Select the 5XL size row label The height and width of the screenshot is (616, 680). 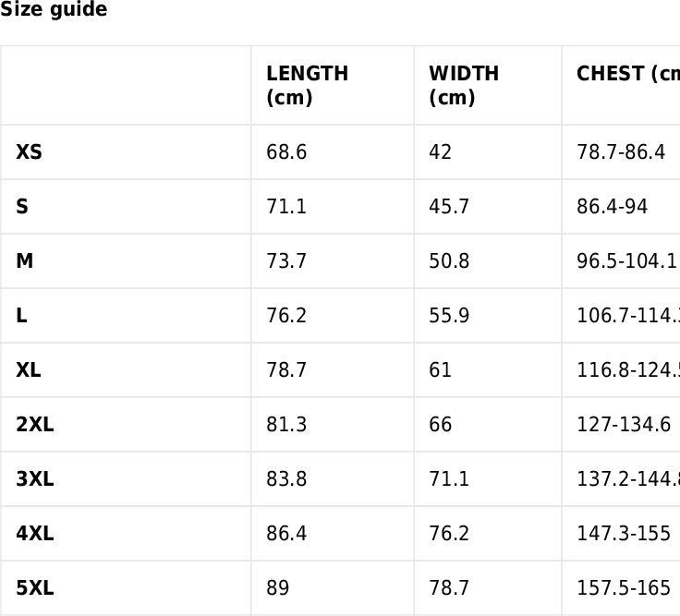pos(35,588)
